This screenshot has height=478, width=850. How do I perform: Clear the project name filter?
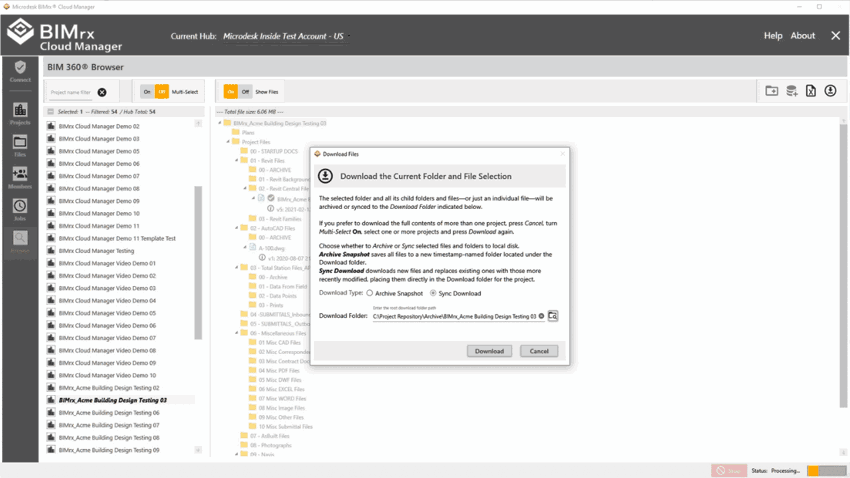pyautogui.click(x=102, y=92)
